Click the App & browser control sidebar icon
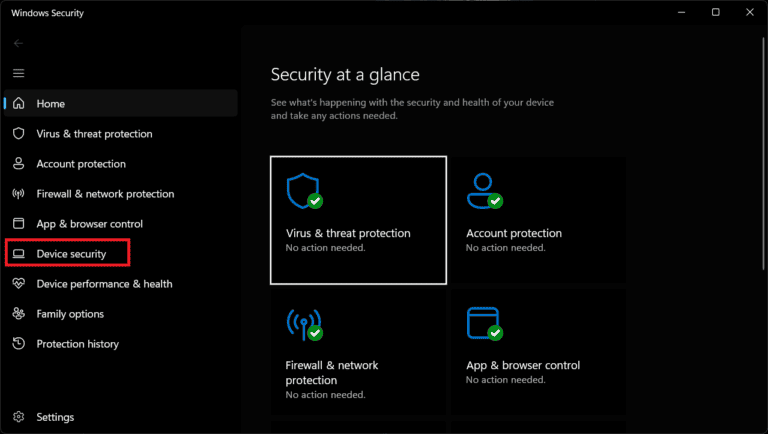Image resolution: width=768 pixels, height=434 pixels. (x=18, y=224)
